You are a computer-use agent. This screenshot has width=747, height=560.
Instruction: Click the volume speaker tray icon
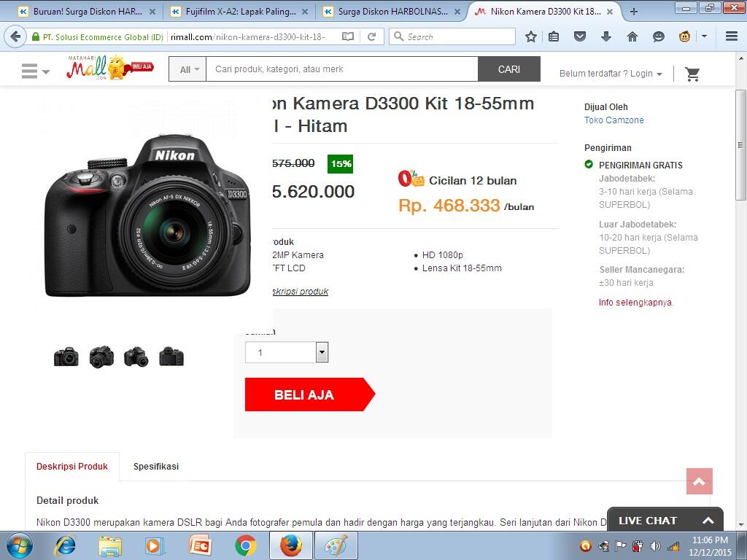tap(656, 545)
